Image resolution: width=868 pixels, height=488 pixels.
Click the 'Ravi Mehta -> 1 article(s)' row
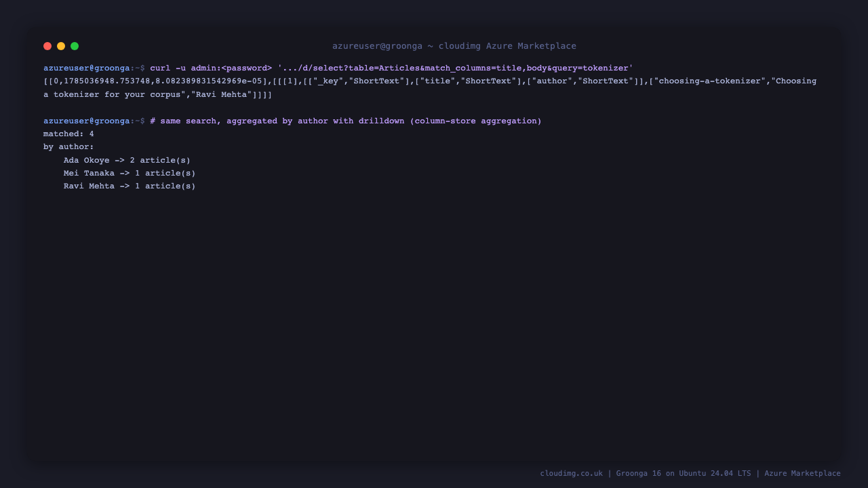[x=130, y=186]
